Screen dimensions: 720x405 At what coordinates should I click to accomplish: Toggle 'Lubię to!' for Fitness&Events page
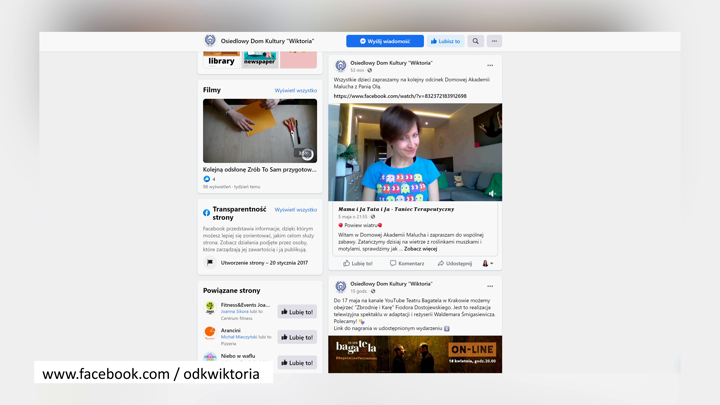[297, 312]
